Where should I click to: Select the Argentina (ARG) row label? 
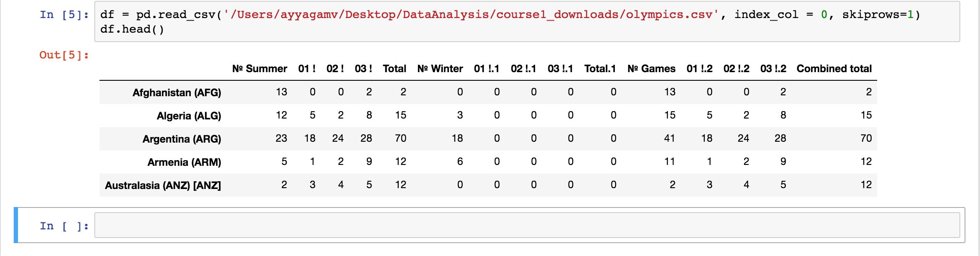(x=182, y=139)
